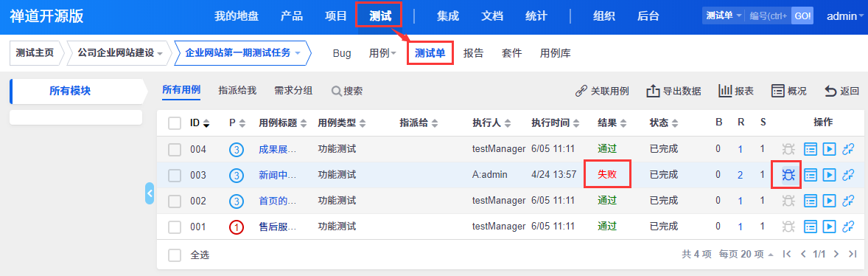Image resolution: width=868 pixels, height=276 pixels.
Task: Open the 测试 main menu
Action: pos(380,16)
